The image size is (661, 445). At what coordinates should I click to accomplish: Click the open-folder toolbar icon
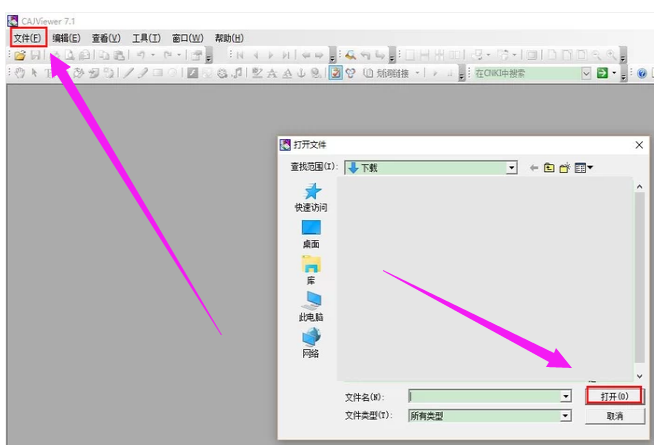[x=19, y=55]
